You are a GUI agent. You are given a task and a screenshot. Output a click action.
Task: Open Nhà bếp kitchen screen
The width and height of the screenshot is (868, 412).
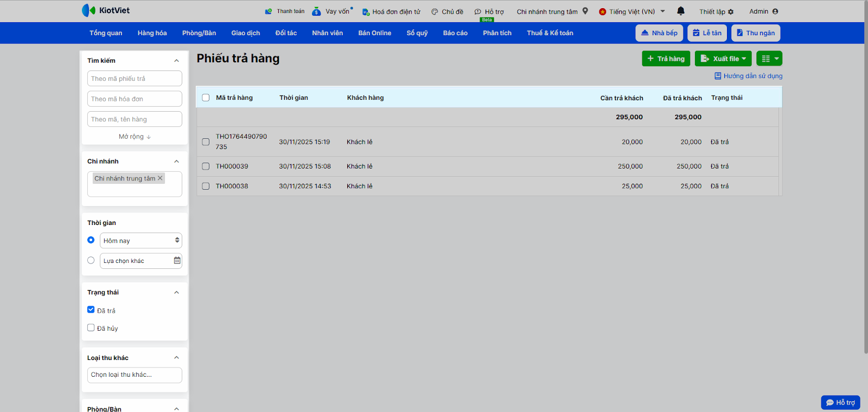(x=659, y=33)
